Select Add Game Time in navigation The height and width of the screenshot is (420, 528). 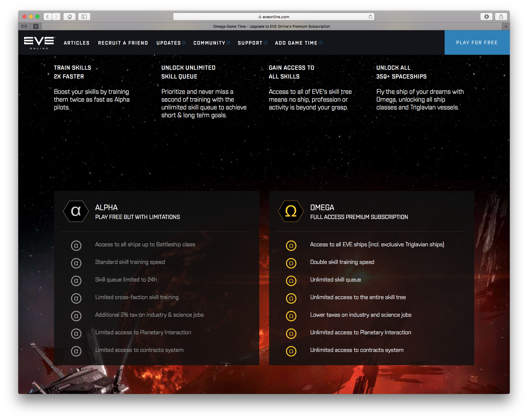point(298,43)
